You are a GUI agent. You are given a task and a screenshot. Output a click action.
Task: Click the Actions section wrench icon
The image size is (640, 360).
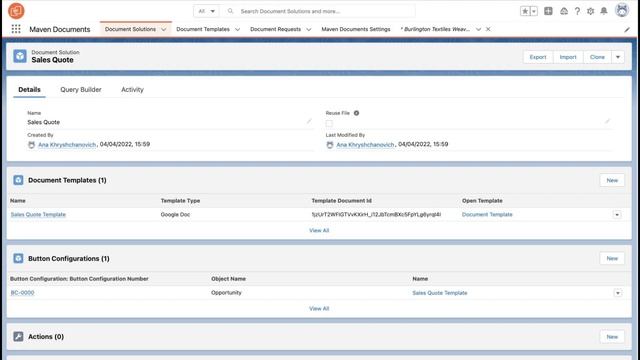coord(18,336)
